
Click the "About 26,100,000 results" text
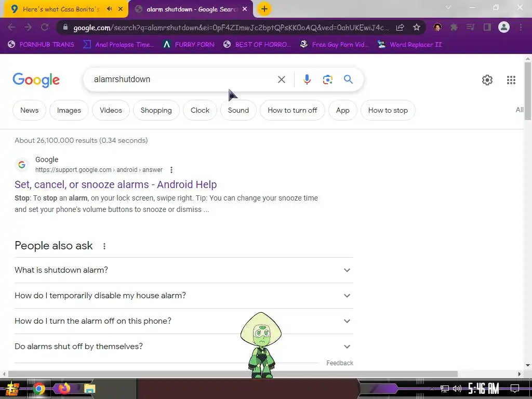[x=81, y=140]
